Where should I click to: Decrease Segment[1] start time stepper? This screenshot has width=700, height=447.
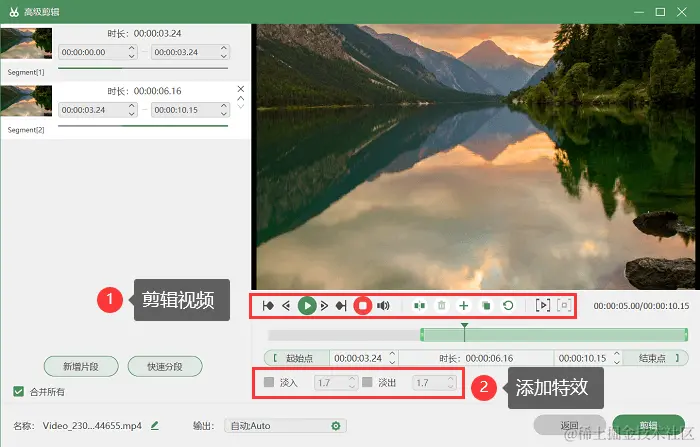[132, 56]
